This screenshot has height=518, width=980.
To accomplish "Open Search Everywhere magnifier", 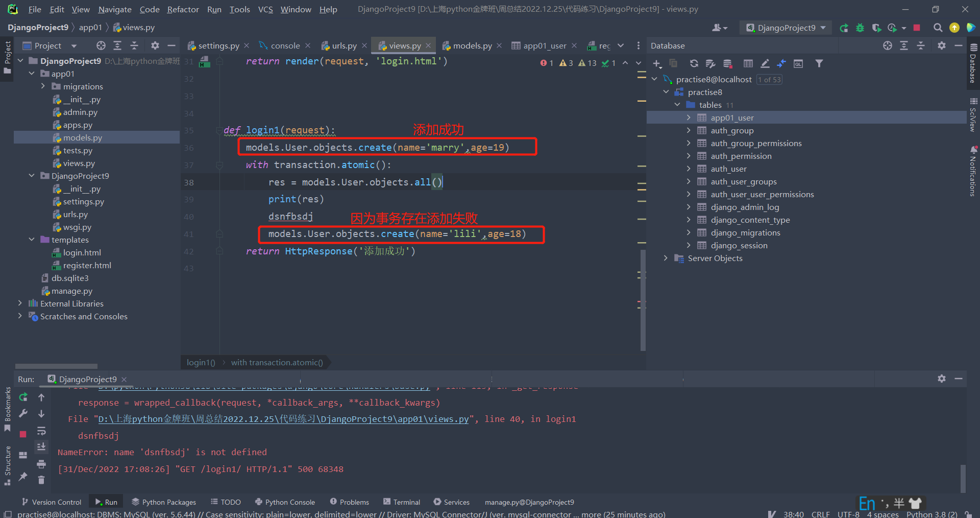I will [x=938, y=28].
